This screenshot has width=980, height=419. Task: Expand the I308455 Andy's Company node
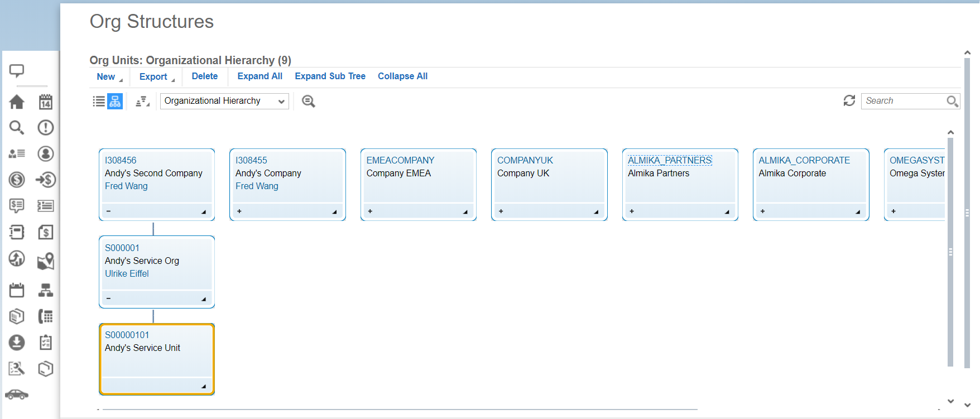(x=239, y=211)
